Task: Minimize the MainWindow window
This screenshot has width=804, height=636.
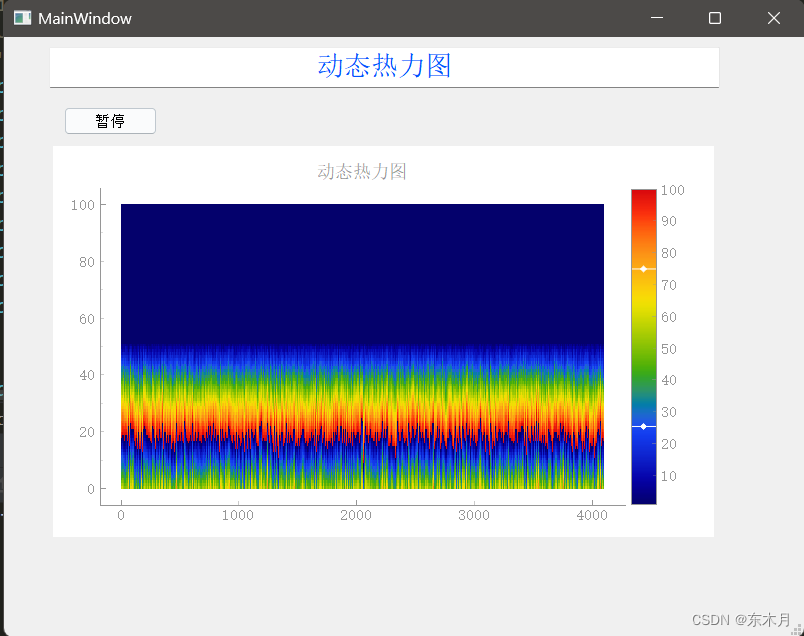Action: [657, 18]
